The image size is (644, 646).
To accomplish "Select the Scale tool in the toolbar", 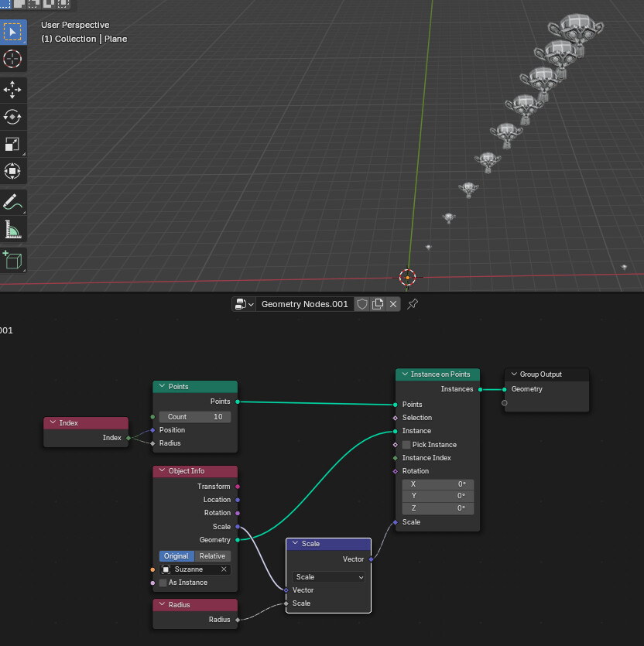I will (13, 144).
